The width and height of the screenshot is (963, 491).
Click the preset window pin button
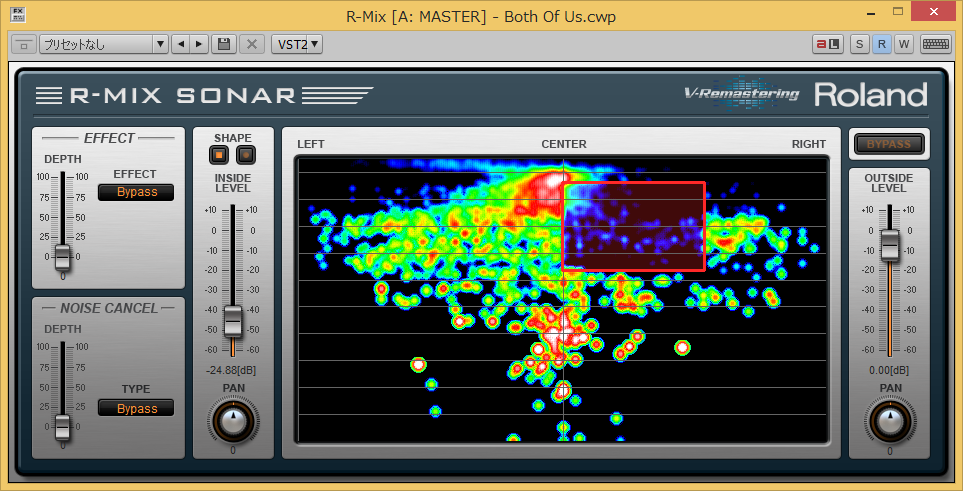click(x=25, y=44)
